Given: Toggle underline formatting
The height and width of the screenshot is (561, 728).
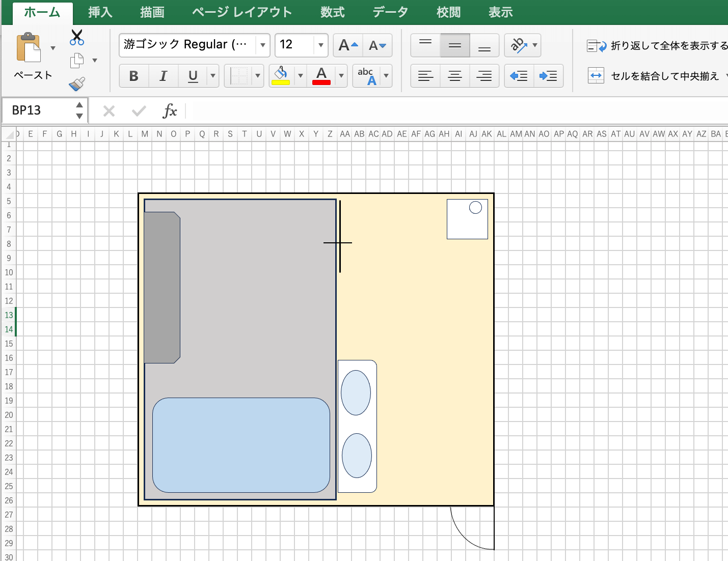Looking at the screenshot, I should pos(193,76).
